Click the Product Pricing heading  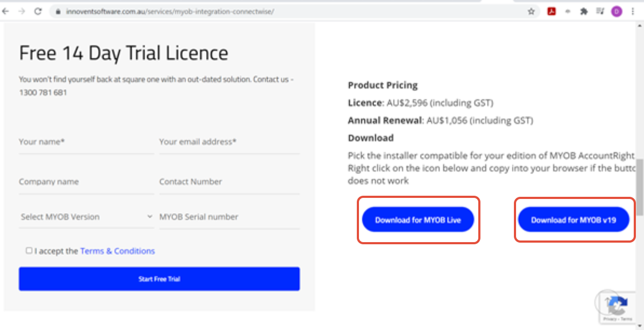(x=383, y=85)
